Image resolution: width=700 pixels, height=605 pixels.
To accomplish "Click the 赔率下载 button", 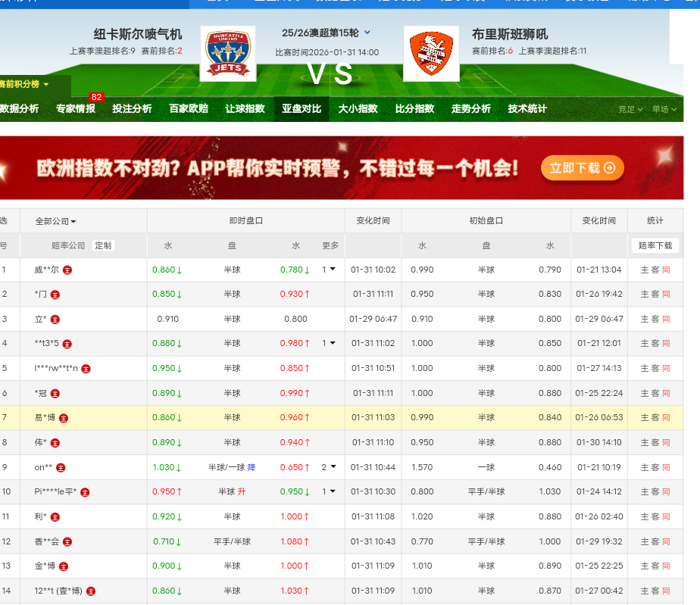I will (x=655, y=245).
